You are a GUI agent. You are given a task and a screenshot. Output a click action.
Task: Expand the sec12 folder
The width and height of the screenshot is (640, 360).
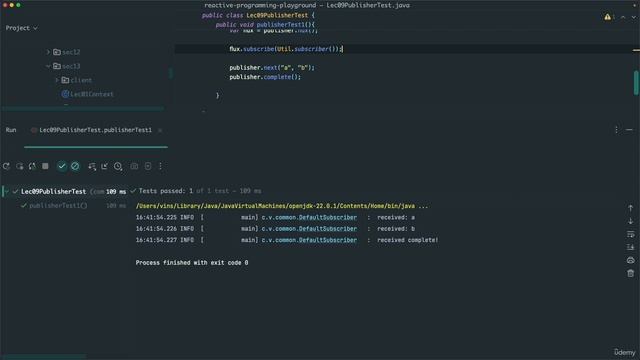pos(48,52)
